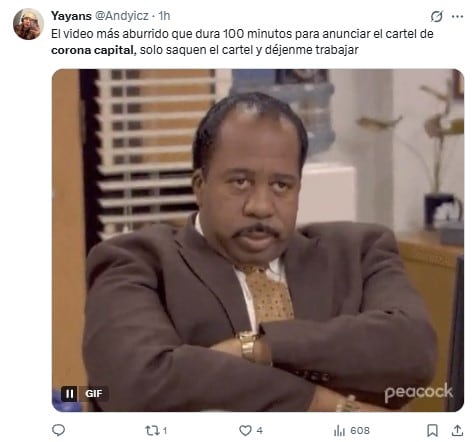Click the peacock watermark on GIF
475x442 pixels.
tap(419, 392)
